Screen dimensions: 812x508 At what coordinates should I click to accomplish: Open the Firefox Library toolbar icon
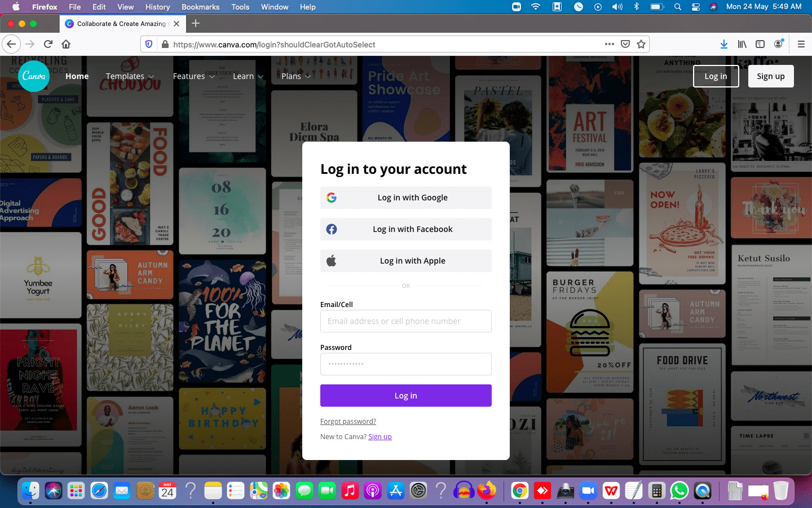(x=742, y=43)
